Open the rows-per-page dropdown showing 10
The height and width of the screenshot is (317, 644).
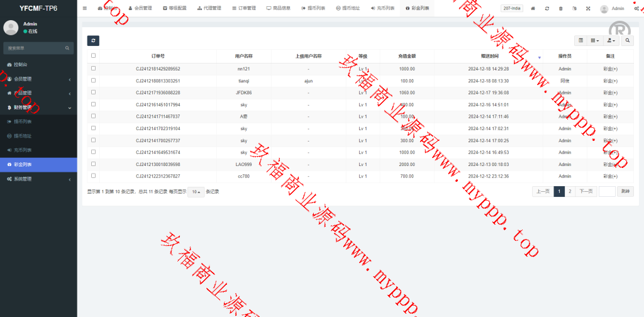coord(196,192)
